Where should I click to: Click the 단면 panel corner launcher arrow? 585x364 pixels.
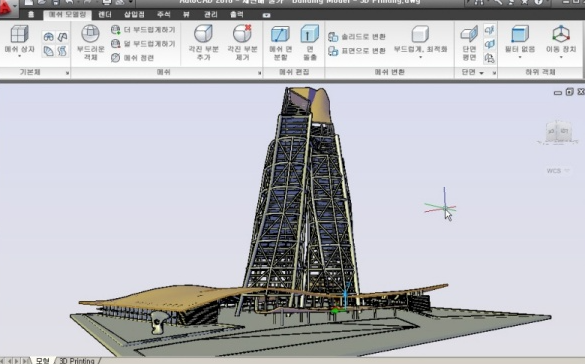coord(494,73)
